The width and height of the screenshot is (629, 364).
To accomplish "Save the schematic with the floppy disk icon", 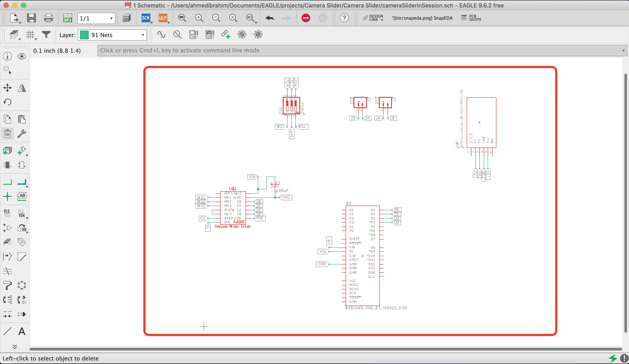I will click(31, 18).
